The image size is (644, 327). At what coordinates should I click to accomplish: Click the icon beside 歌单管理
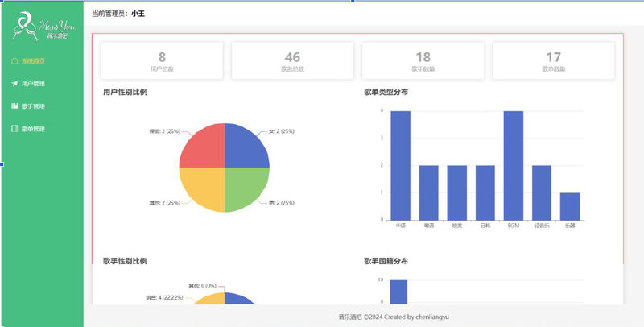pos(14,129)
